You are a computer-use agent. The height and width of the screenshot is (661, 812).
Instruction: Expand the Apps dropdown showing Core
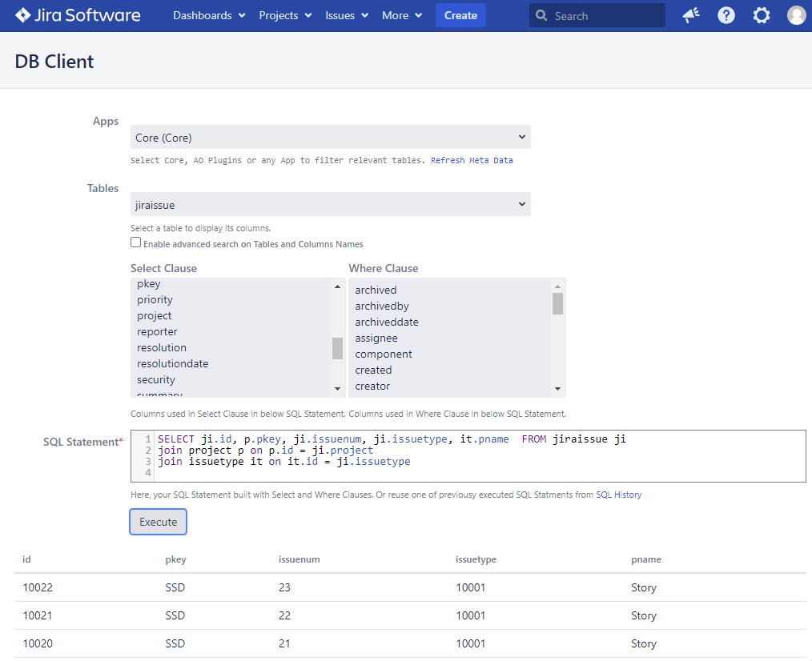pyautogui.click(x=330, y=138)
